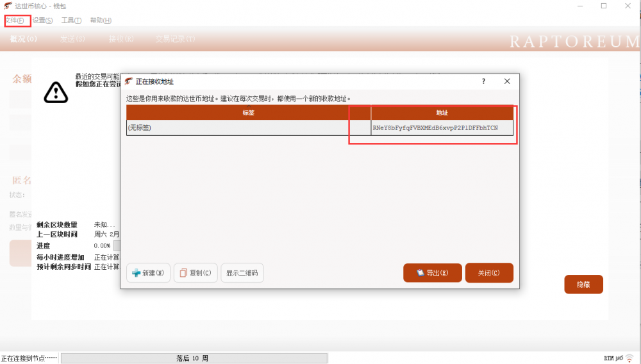Select the RNeY8bFyfq address cell
Screen dimensions: 641x364
click(x=442, y=128)
